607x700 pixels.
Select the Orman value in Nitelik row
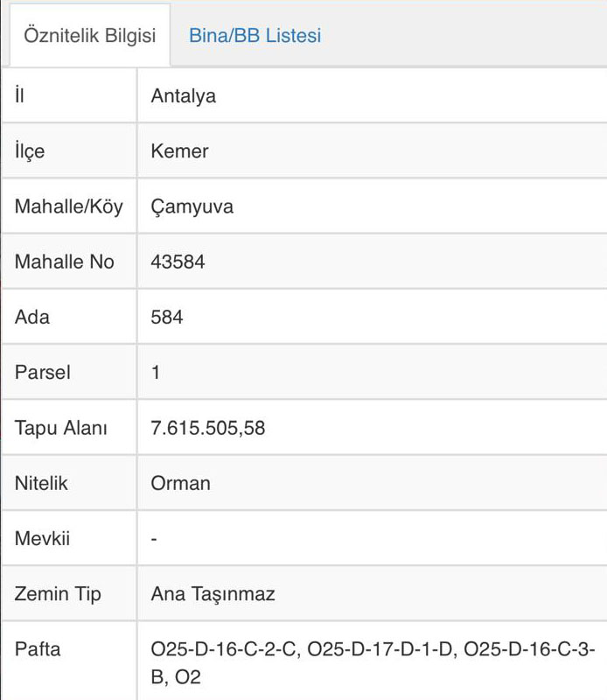(181, 483)
